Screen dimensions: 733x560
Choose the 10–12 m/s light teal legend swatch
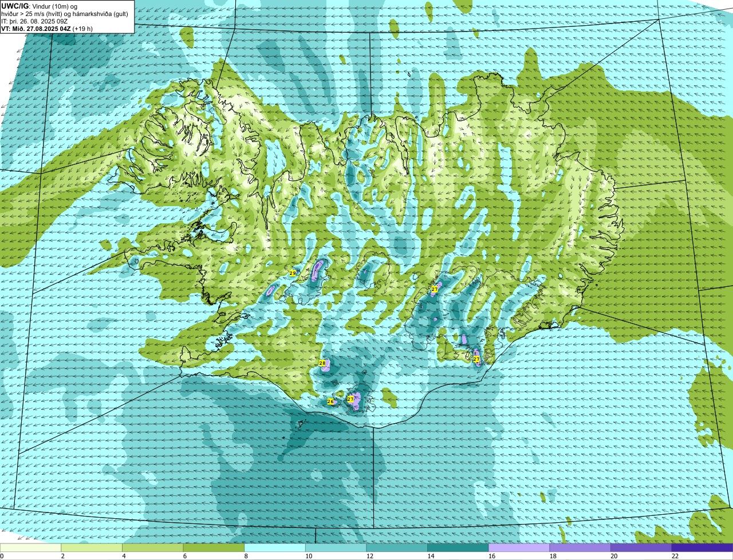click(x=336, y=548)
